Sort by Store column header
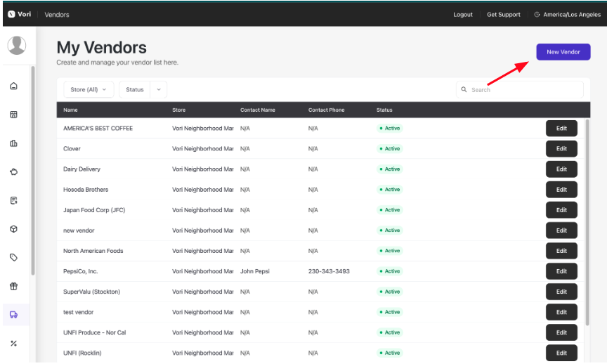Viewport: 607px width, 364px height. point(179,110)
